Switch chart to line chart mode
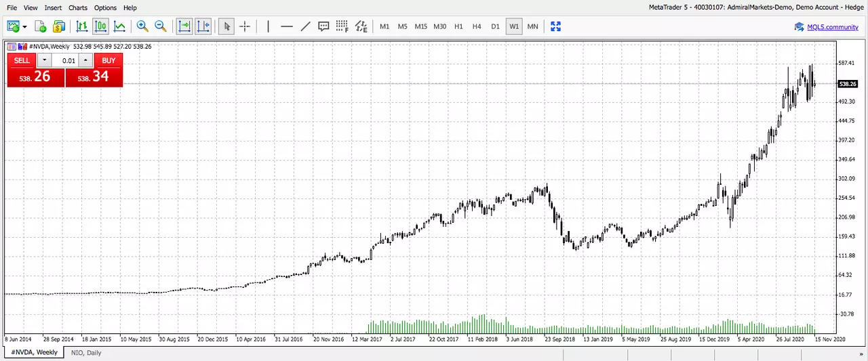The image size is (868, 361). click(x=119, y=26)
